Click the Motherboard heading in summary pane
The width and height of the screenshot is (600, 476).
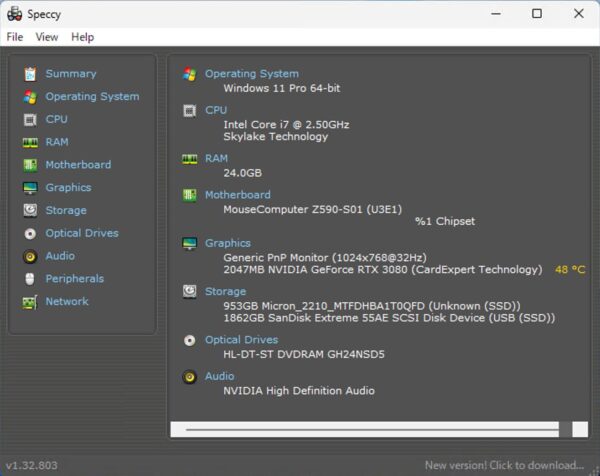pyautogui.click(x=237, y=195)
